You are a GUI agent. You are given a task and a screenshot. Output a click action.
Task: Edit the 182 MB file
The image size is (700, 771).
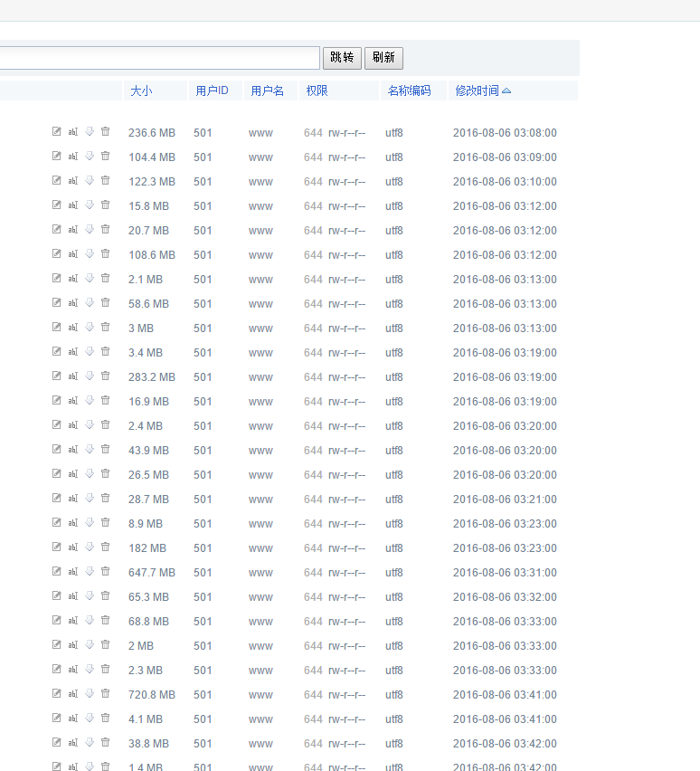tap(57, 547)
